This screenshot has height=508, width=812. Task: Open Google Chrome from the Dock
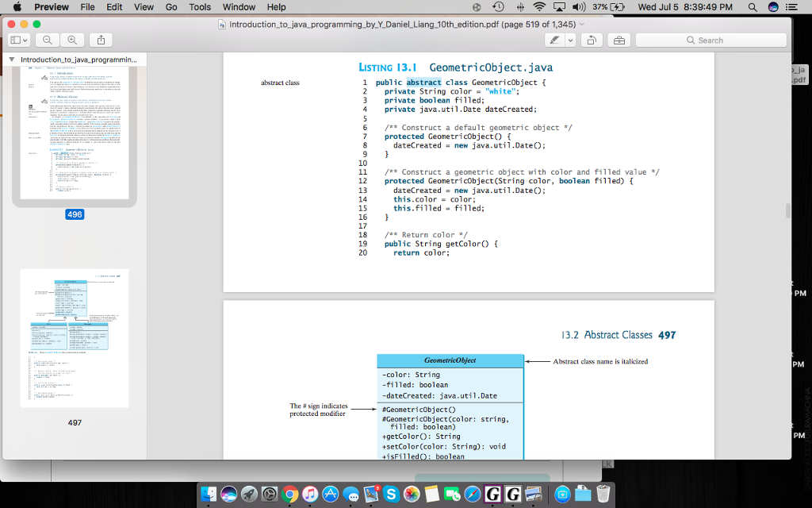(288, 495)
